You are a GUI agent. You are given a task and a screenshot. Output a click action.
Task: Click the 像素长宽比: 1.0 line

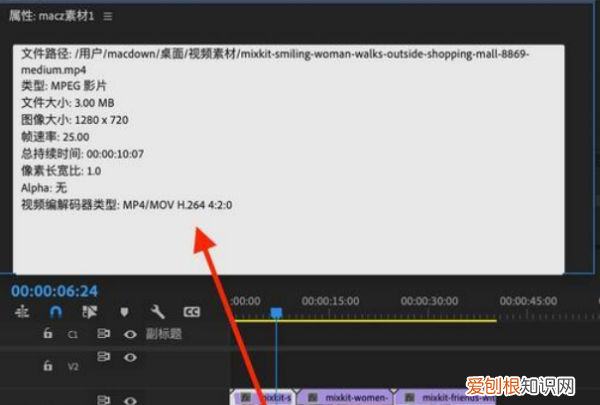(61, 171)
